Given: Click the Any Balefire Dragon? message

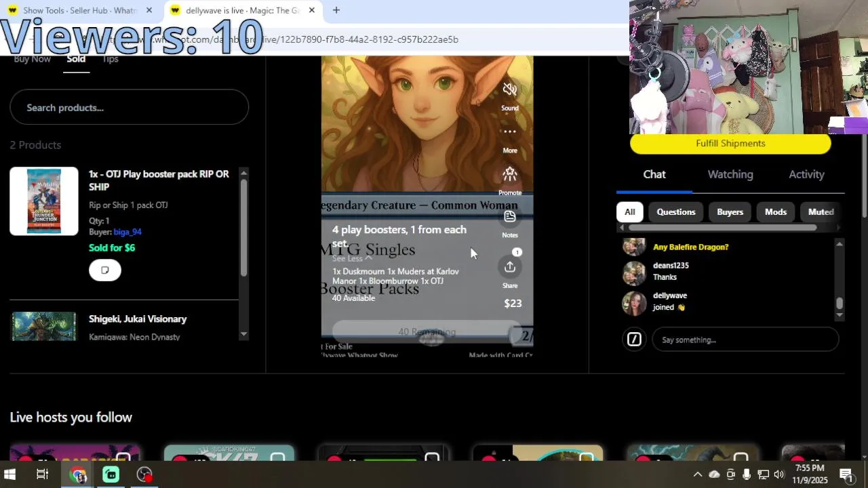Looking at the screenshot, I should pyautogui.click(x=690, y=247).
